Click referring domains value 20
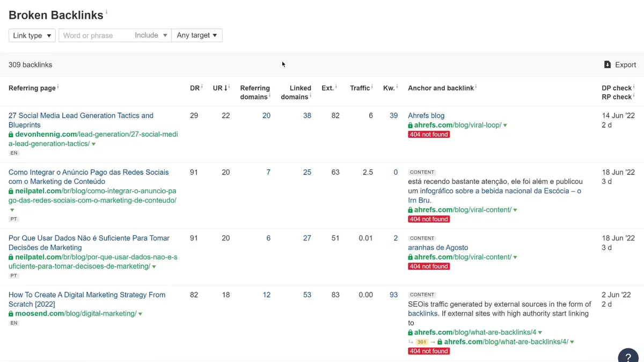The height and width of the screenshot is (362, 644). coord(266,115)
